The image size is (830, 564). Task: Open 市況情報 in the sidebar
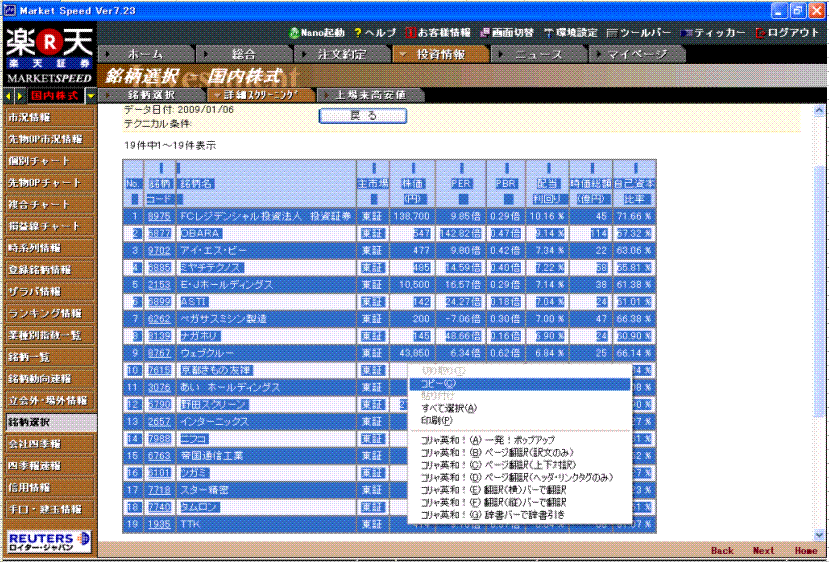(x=49, y=118)
